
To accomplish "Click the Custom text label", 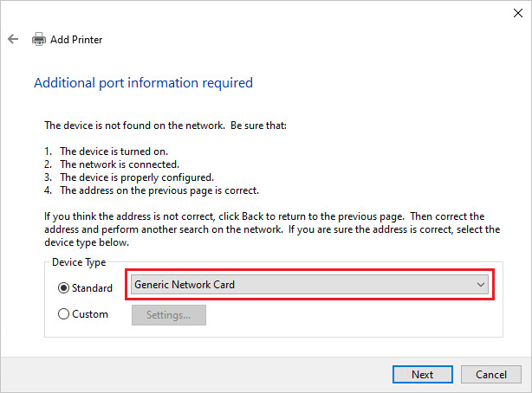I will [90, 314].
